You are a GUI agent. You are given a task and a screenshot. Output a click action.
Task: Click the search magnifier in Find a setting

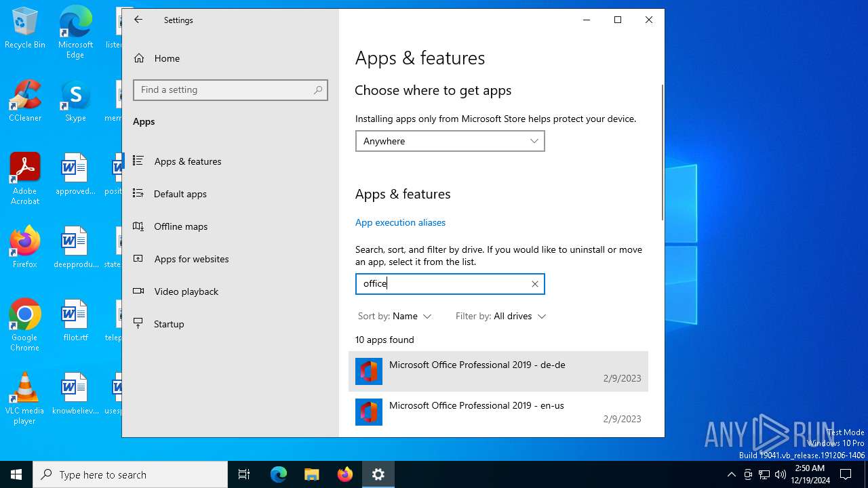tap(318, 90)
